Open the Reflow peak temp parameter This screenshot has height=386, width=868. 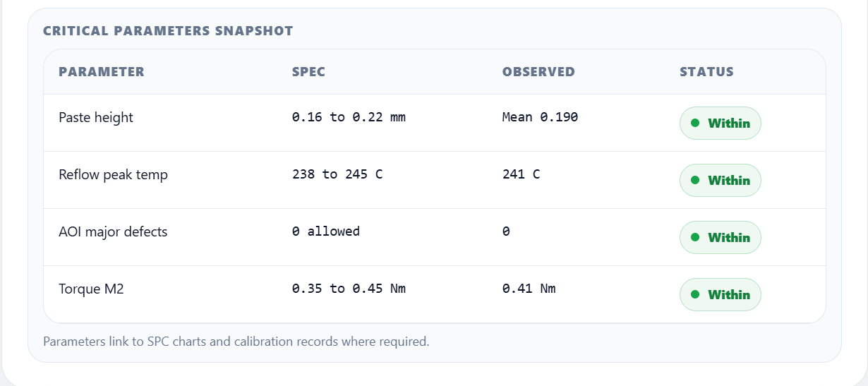pos(114,175)
